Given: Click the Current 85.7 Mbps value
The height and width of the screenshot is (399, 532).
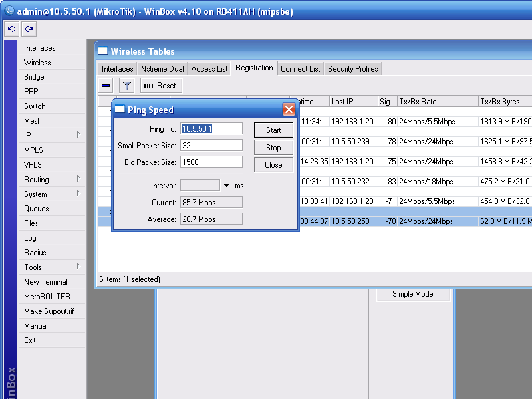Looking at the screenshot, I should click(x=211, y=203).
